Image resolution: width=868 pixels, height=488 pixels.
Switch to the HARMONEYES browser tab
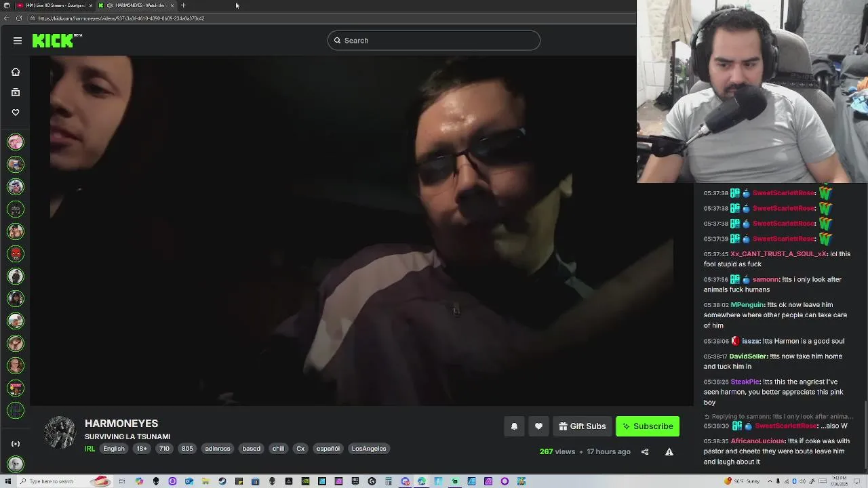(136, 5)
